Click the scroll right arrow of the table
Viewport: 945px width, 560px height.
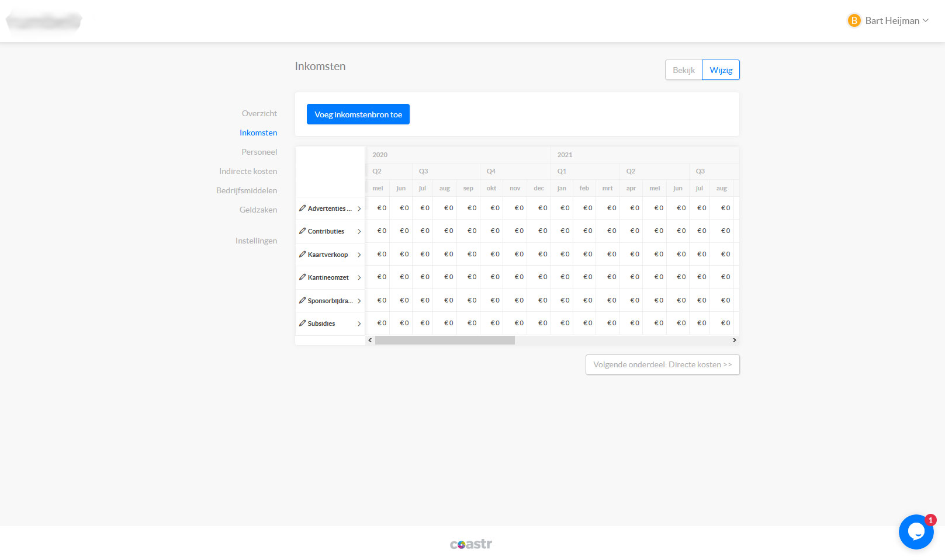tap(734, 340)
